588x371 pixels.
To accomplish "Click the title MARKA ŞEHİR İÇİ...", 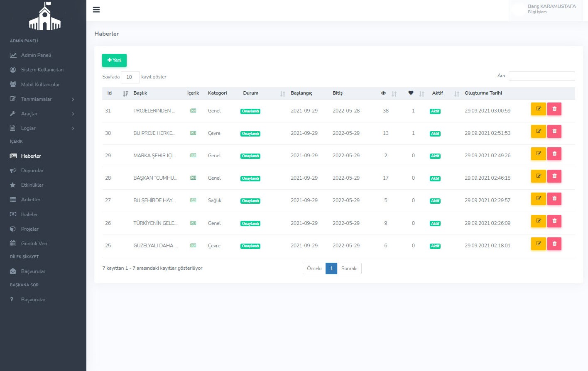I will point(154,156).
